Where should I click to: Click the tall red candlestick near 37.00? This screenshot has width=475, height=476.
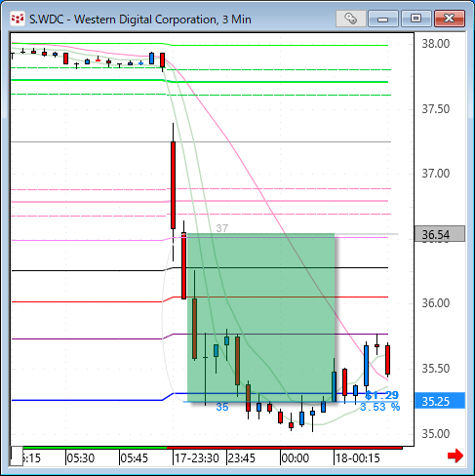point(173,185)
